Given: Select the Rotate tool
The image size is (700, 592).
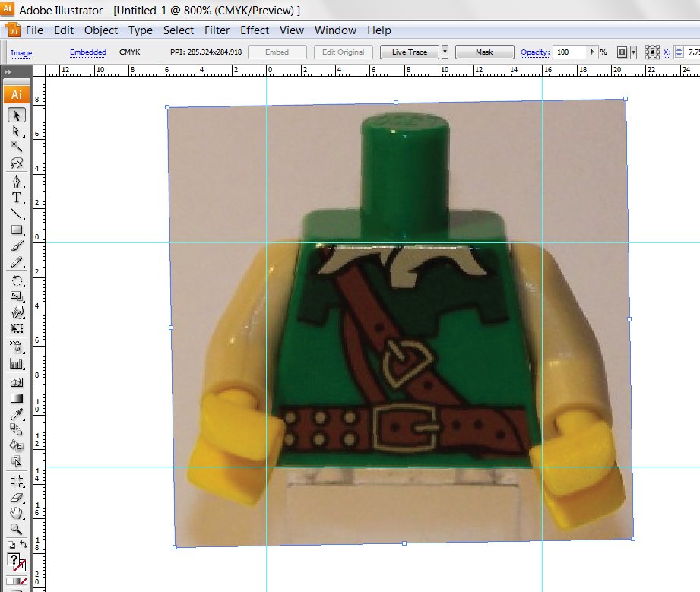Looking at the screenshot, I should click(x=16, y=280).
